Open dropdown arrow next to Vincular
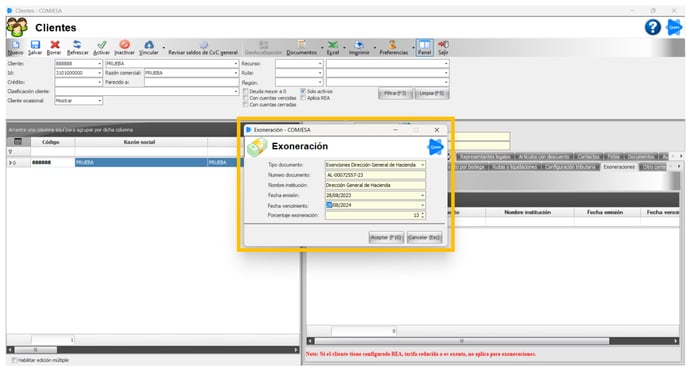688x369 pixels. coord(164,47)
